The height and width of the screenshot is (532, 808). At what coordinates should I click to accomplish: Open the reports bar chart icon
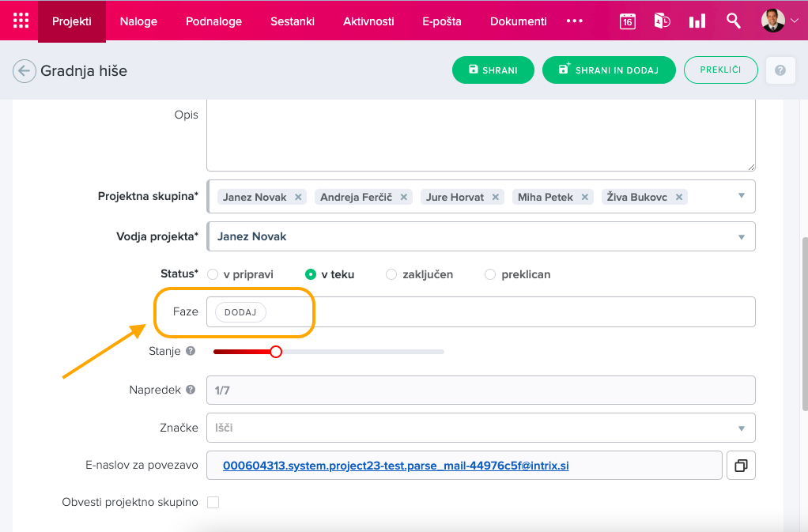point(697,21)
